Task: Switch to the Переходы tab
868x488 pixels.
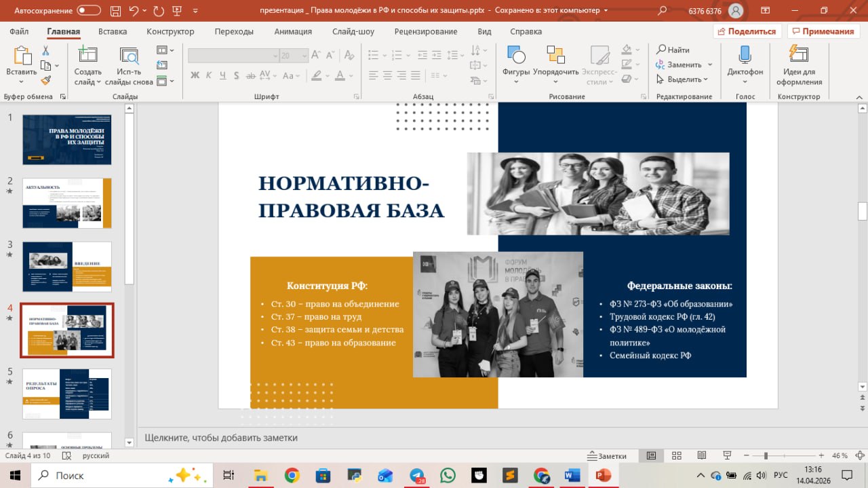Action: coord(234,32)
